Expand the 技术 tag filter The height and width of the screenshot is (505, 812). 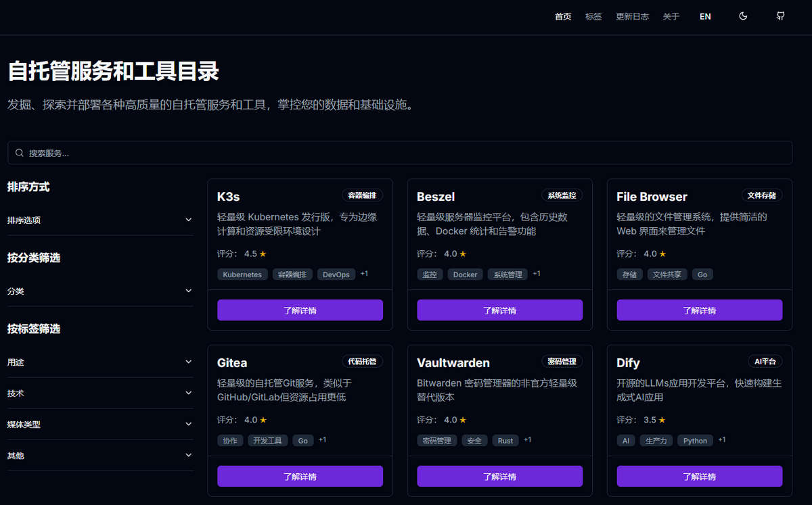click(100, 393)
